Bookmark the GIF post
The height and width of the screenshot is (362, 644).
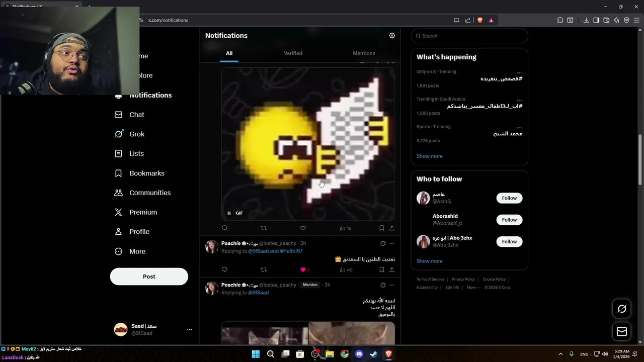point(382,228)
